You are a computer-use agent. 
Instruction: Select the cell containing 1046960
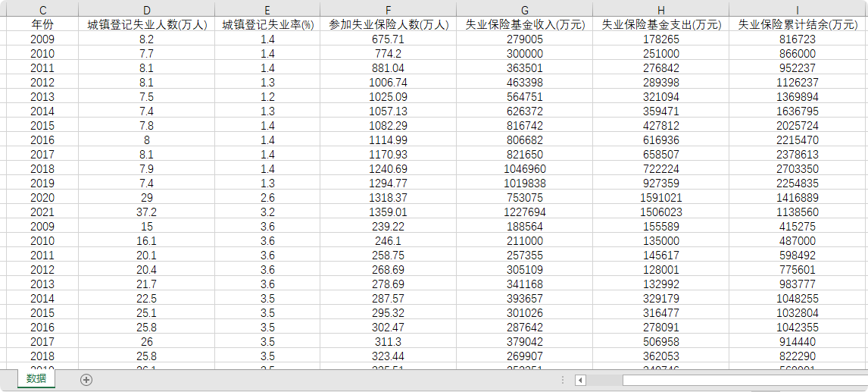coord(525,168)
